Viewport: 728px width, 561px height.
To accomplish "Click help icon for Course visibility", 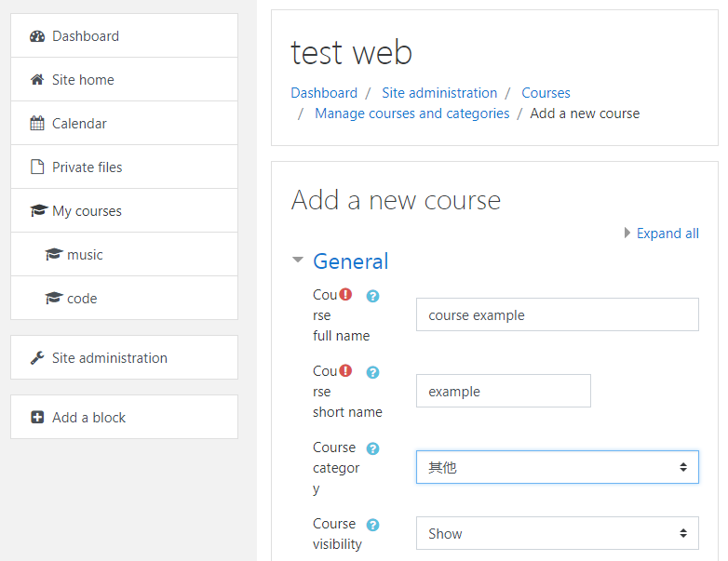I will pyautogui.click(x=372, y=525).
